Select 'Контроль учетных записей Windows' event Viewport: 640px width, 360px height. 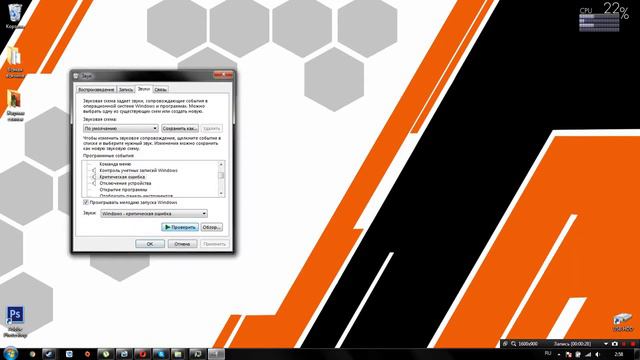click(x=138, y=170)
